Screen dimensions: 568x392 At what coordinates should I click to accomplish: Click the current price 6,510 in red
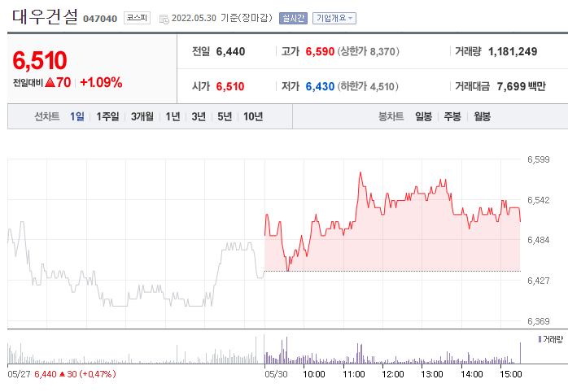(x=40, y=60)
